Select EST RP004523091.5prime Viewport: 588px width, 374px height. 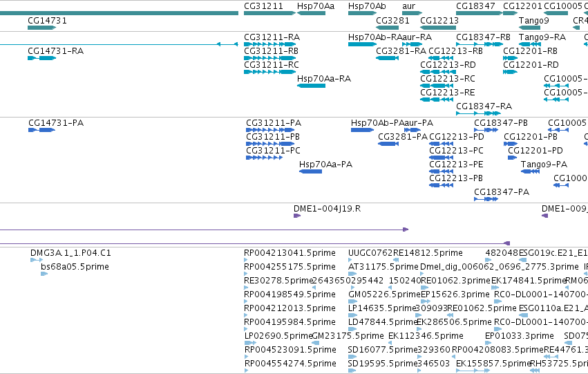[247, 357]
